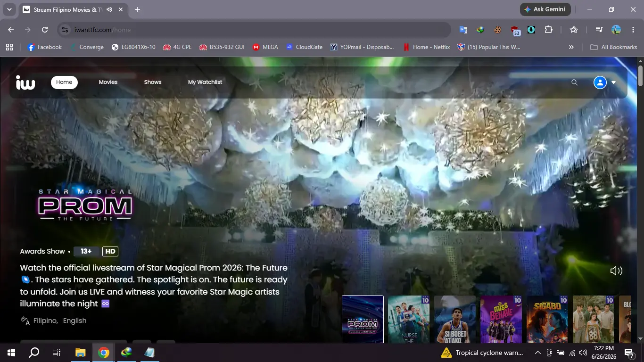This screenshot has height=362, width=644.
Task: Reload the iwanttfc page
Action: 45,30
